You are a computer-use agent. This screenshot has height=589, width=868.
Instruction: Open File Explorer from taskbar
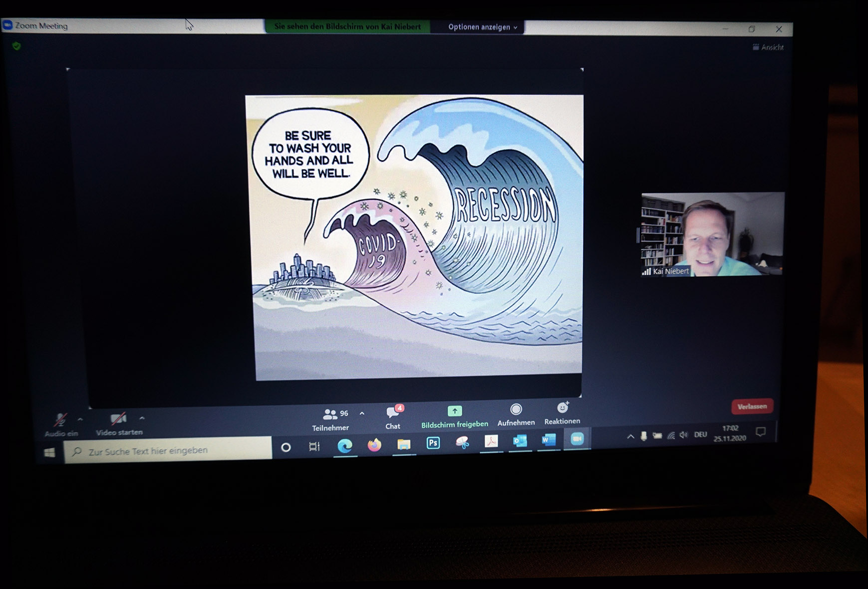pos(404,443)
